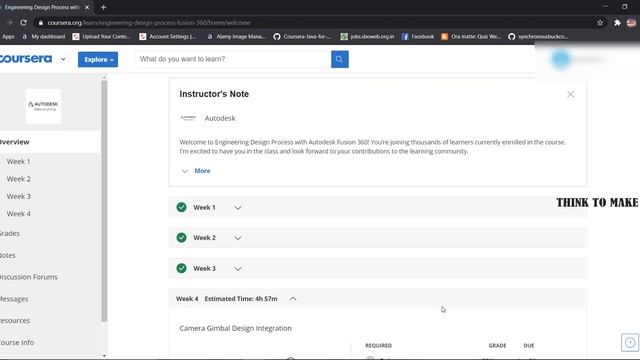Click the sidebar vertical scrollbar
The width and height of the screenshot is (640, 360).
click(104, 200)
